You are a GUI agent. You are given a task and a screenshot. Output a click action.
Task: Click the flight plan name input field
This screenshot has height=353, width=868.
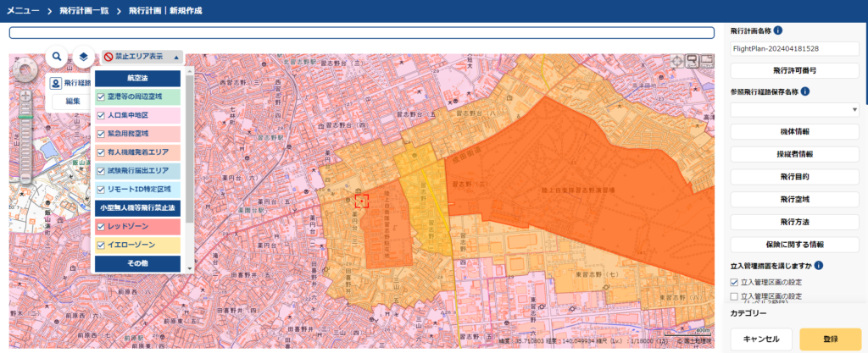794,49
